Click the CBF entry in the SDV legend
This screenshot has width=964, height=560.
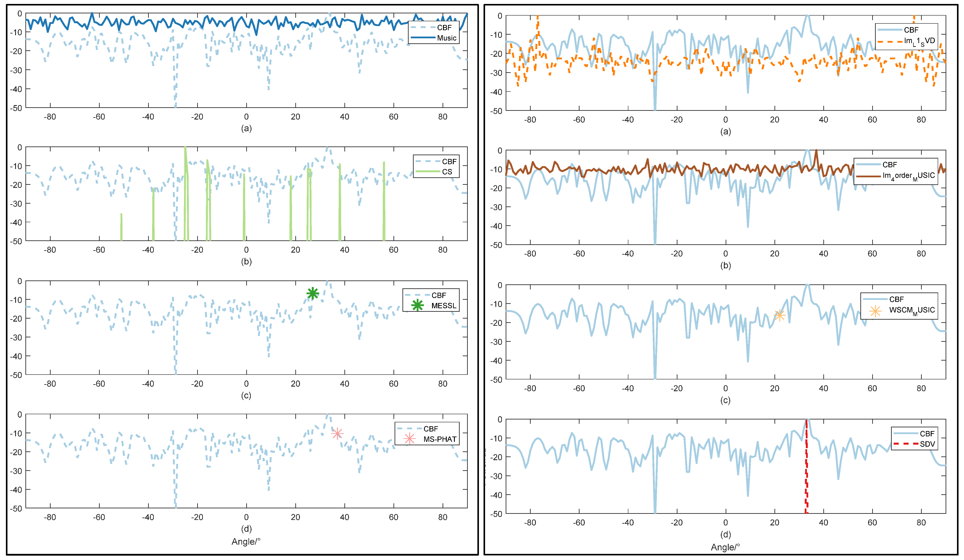tap(927, 433)
